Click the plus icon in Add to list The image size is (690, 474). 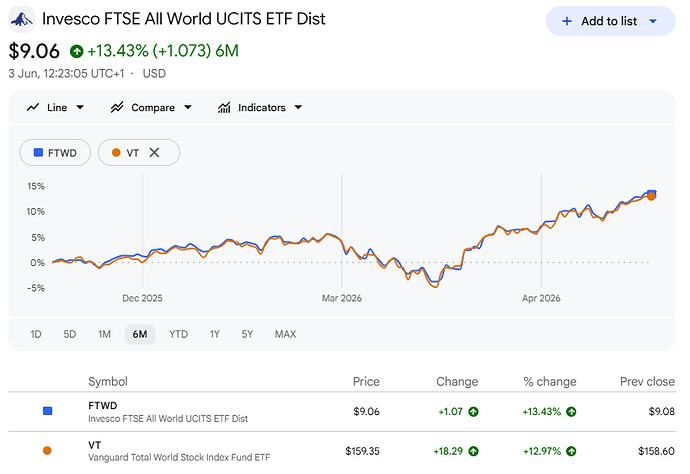click(567, 21)
